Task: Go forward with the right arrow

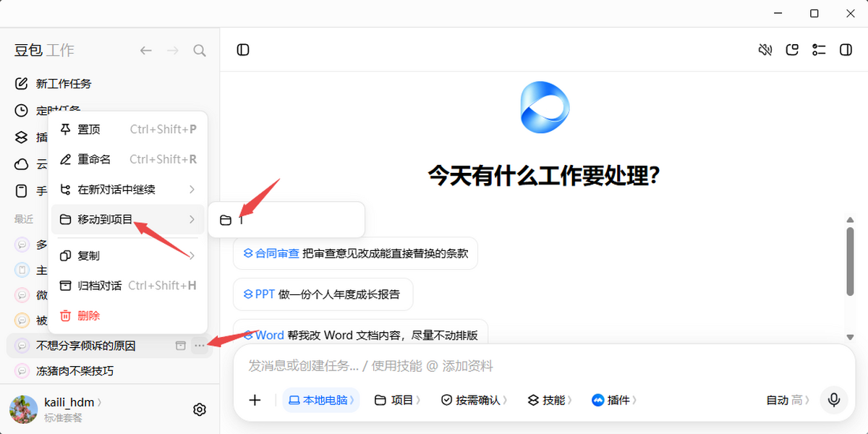Action: tap(172, 51)
